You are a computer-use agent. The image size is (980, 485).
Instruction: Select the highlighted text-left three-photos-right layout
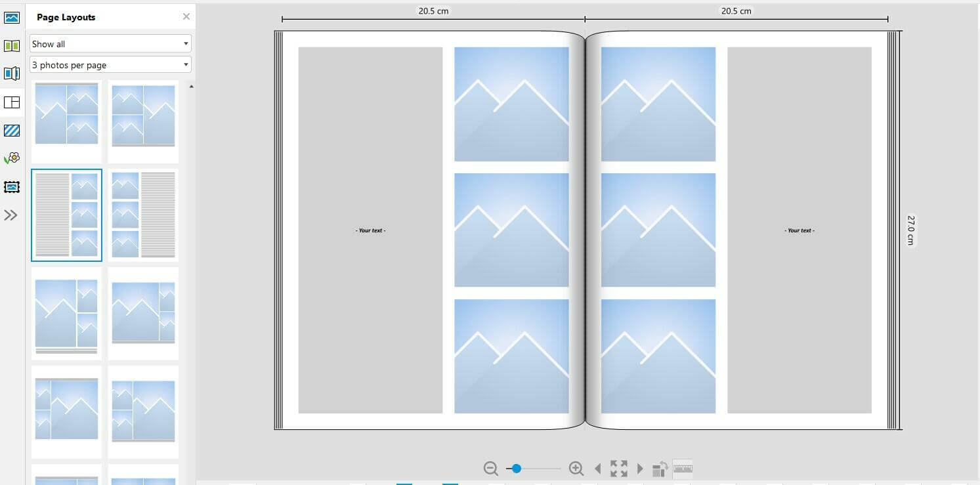click(66, 215)
